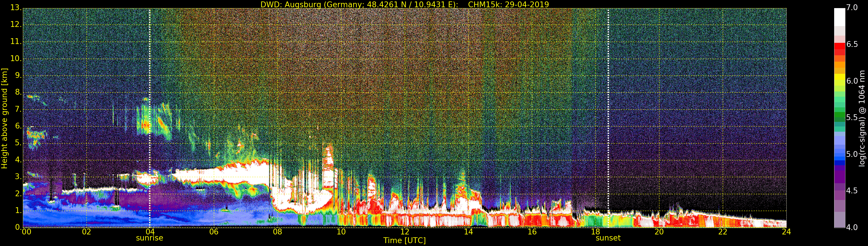The image size is (868, 246).
Task: Click the white dotted sunrise line
Action: click(150, 118)
